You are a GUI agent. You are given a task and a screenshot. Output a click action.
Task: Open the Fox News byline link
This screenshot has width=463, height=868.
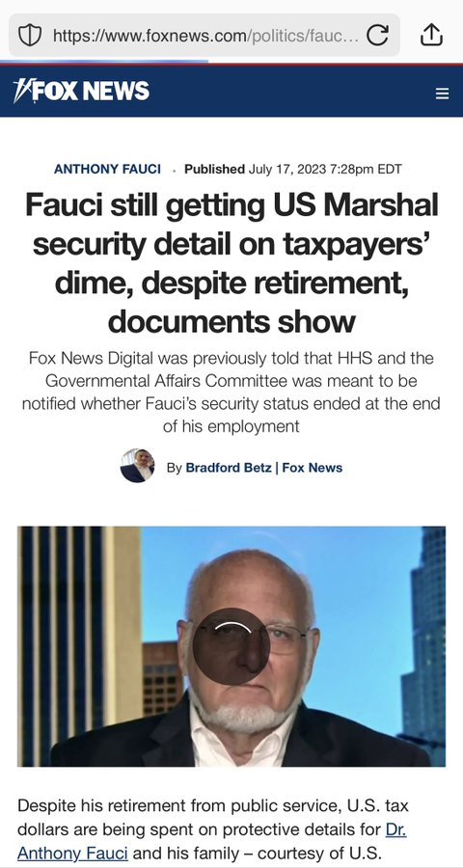tap(313, 468)
